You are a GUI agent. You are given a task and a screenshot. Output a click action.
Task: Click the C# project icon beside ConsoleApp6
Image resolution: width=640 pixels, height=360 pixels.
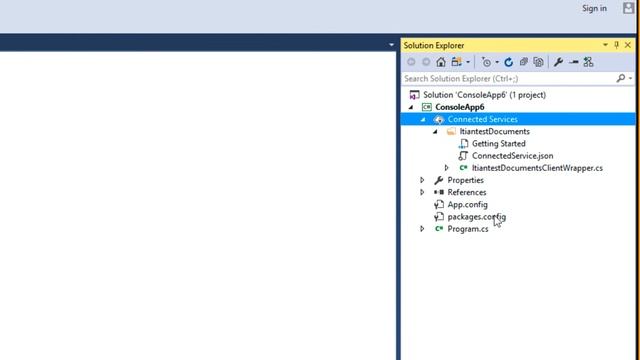427,107
